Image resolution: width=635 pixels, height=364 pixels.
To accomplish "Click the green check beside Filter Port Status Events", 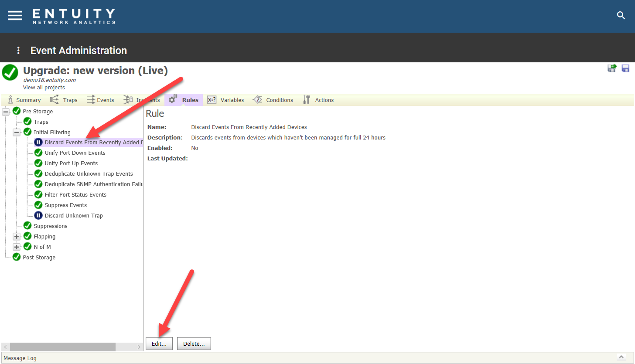I will 38,194.
